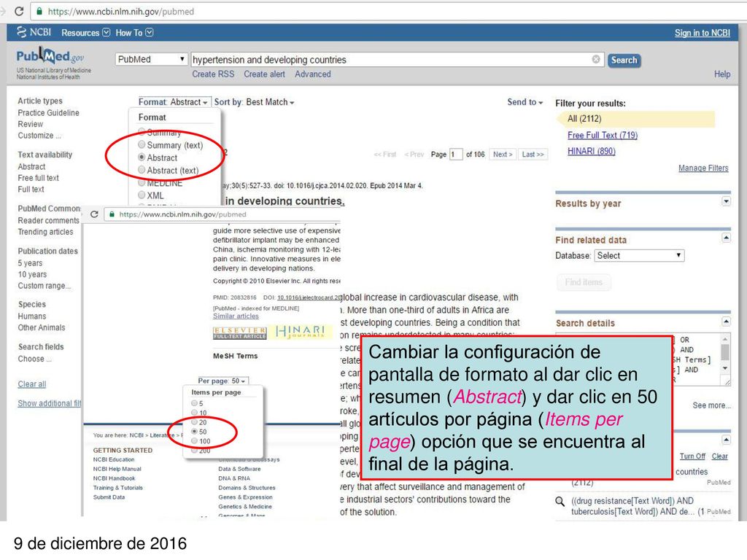Clear the search query with the X icon
Screen dimensions: 747x560
point(596,59)
